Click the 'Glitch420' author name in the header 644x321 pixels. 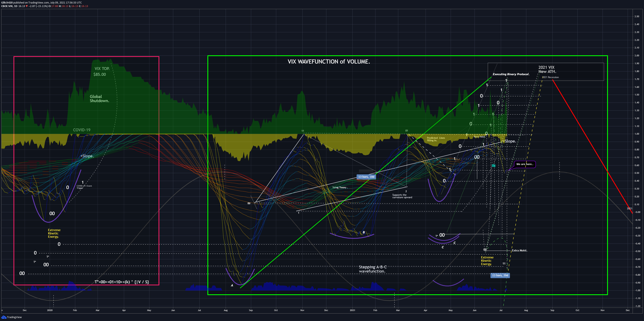click(x=7, y=2)
